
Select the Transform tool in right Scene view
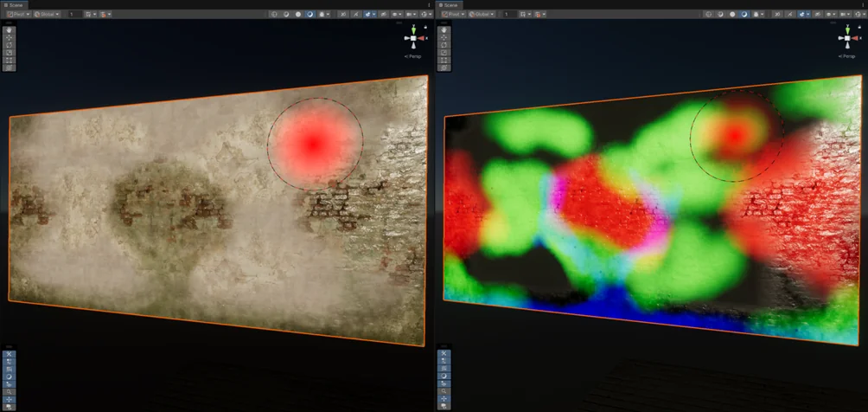[x=444, y=68]
